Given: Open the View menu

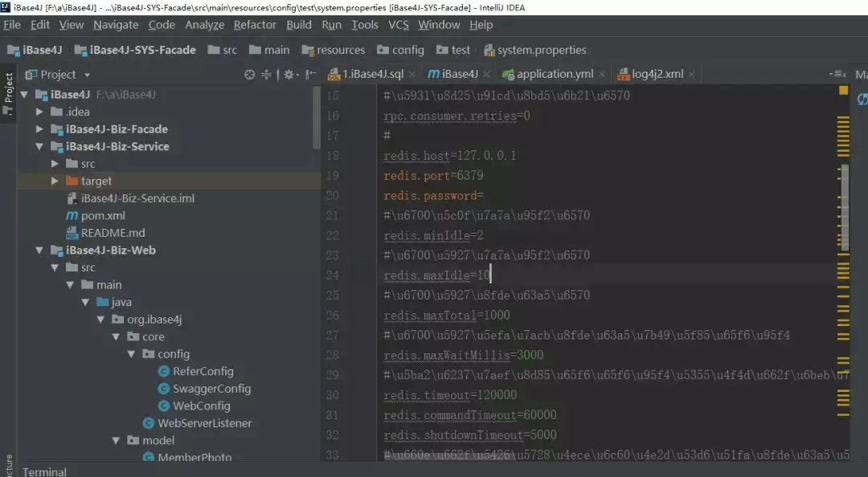Looking at the screenshot, I should pyautogui.click(x=72, y=25).
